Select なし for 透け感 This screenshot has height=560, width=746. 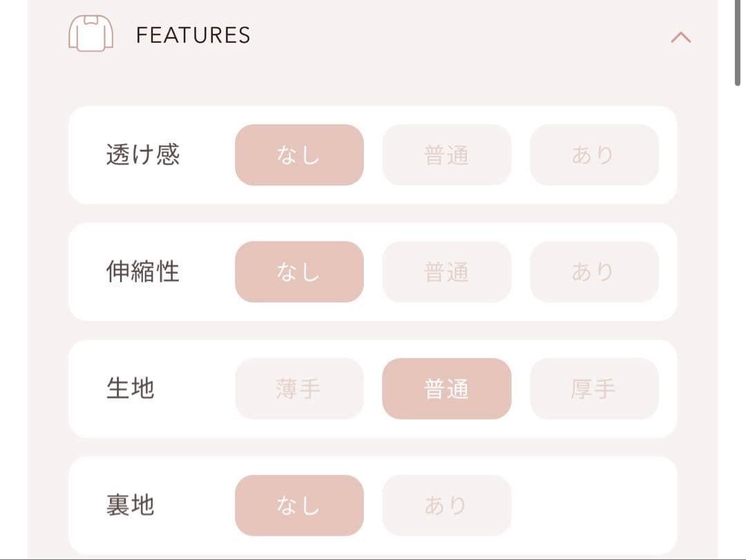click(x=299, y=155)
